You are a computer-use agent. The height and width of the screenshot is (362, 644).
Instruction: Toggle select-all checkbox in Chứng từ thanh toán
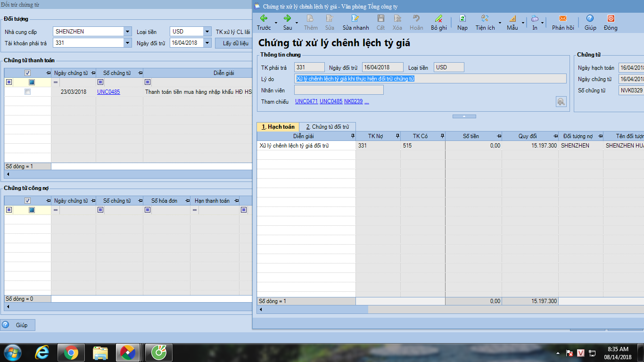(27, 73)
